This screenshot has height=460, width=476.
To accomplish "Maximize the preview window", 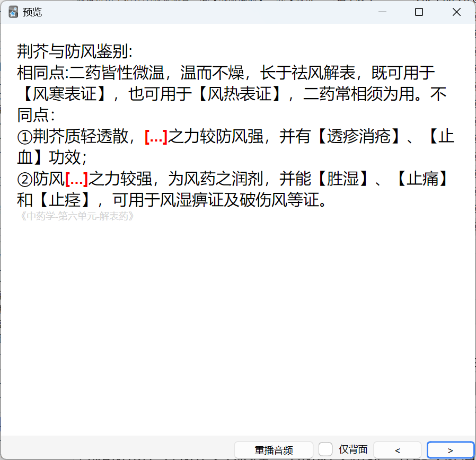I will click(x=419, y=12).
